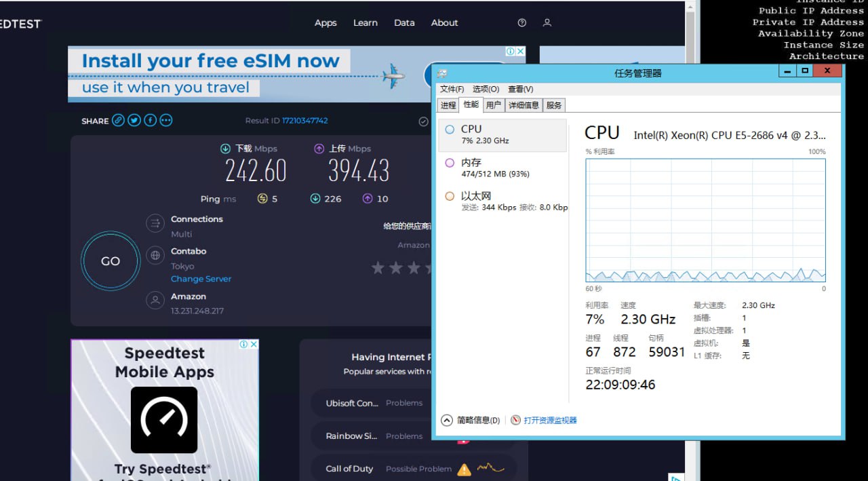Click the upload latency icon near 10
This screenshot has height=481, width=868.
coord(368,199)
